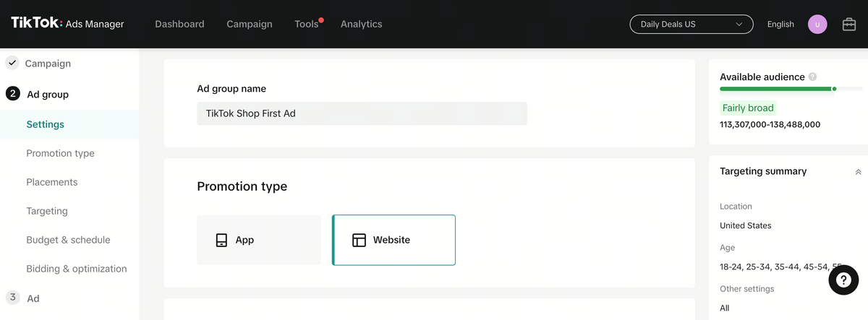Click the Ad step 3 icon
This screenshot has width=868, height=320.
click(12, 298)
